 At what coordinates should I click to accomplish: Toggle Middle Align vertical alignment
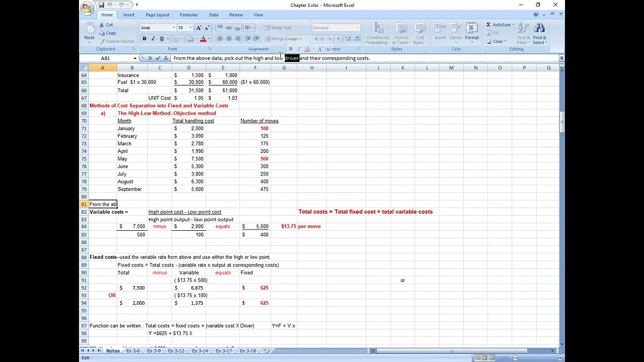(x=228, y=28)
